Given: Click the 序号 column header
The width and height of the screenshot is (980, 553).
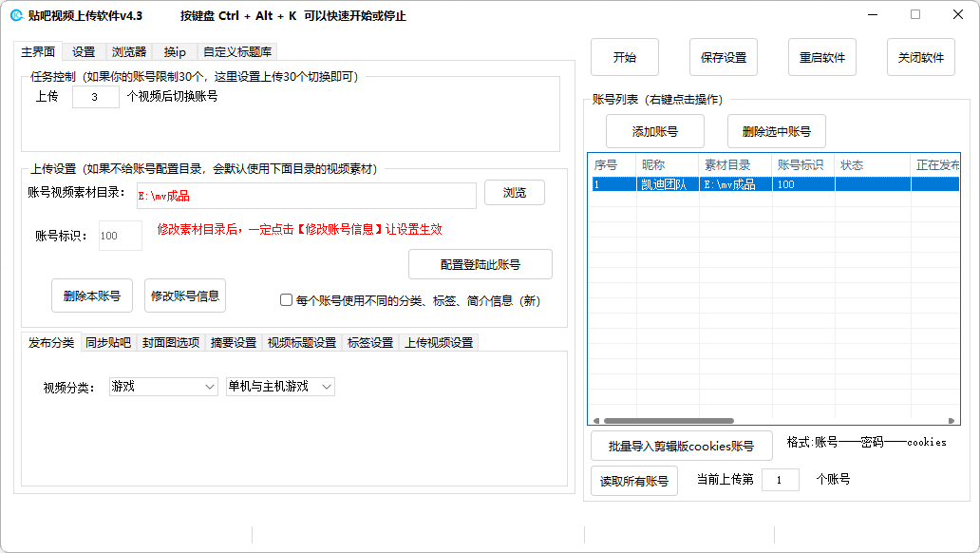Looking at the screenshot, I should click(x=612, y=165).
